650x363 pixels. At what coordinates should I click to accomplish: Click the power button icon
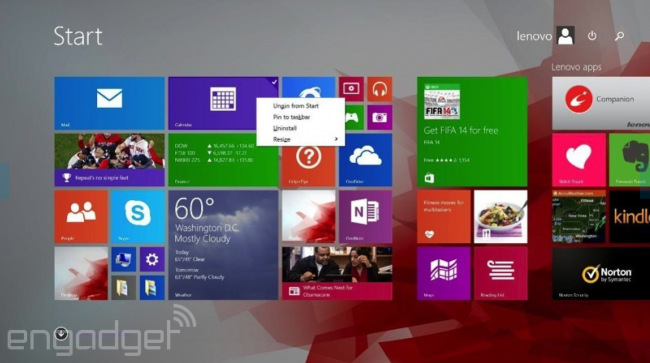[592, 36]
